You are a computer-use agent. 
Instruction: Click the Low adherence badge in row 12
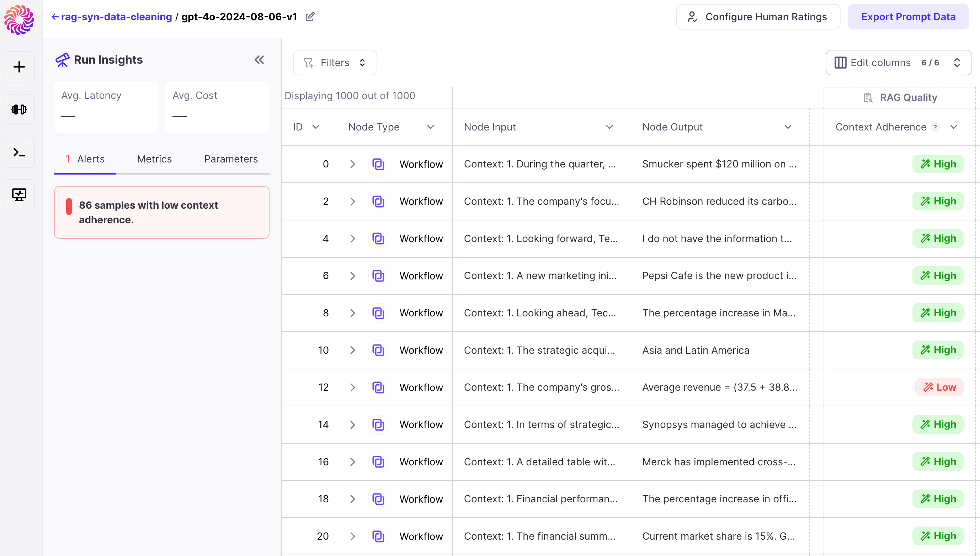pos(939,387)
